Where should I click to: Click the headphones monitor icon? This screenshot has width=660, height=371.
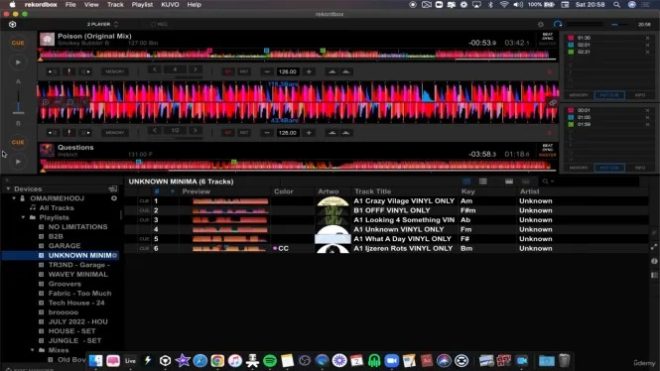pos(558,24)
